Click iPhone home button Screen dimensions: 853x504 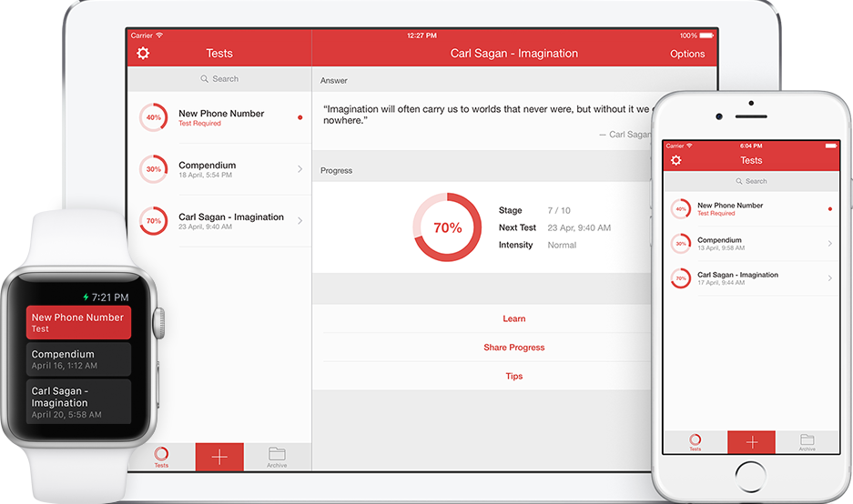[x=751, y=478]
